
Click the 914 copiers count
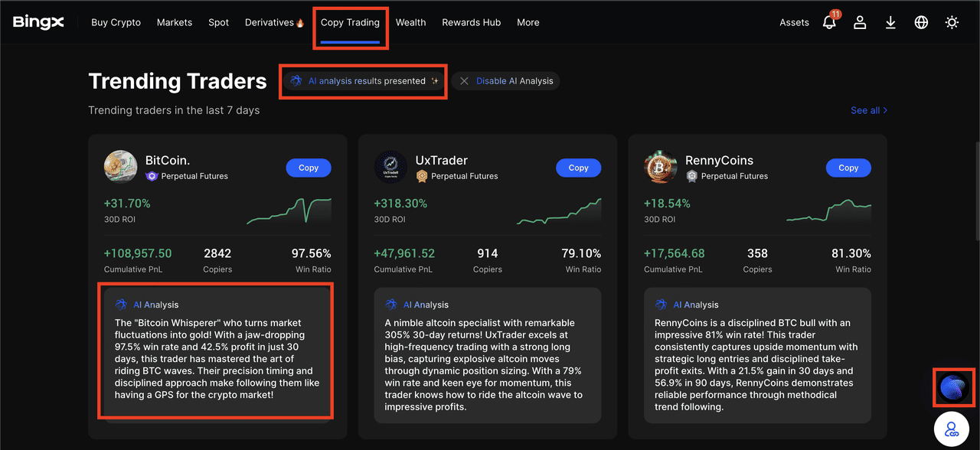(487, 253)
